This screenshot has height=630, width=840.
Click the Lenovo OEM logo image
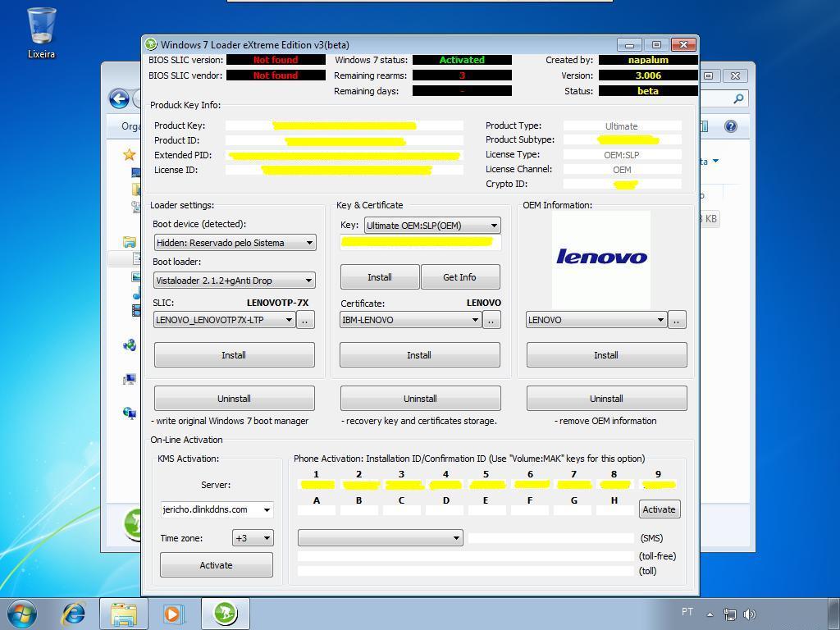tap(601, 259)
